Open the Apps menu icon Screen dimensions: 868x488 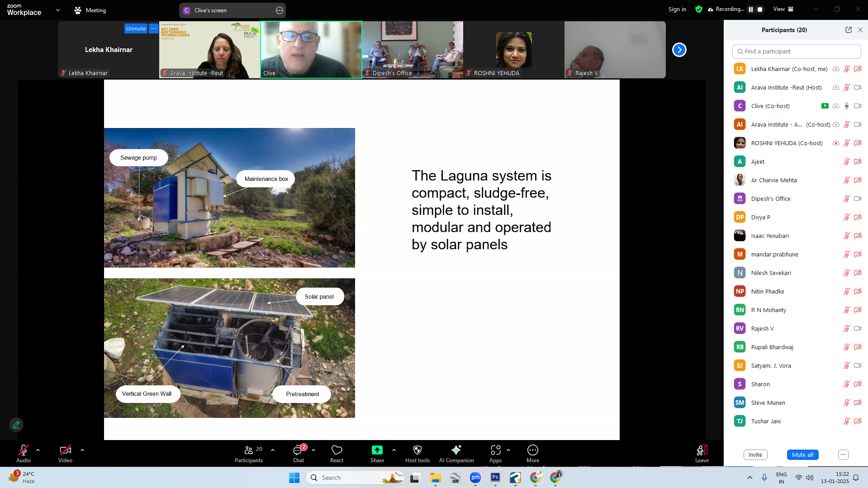point(495,450)
